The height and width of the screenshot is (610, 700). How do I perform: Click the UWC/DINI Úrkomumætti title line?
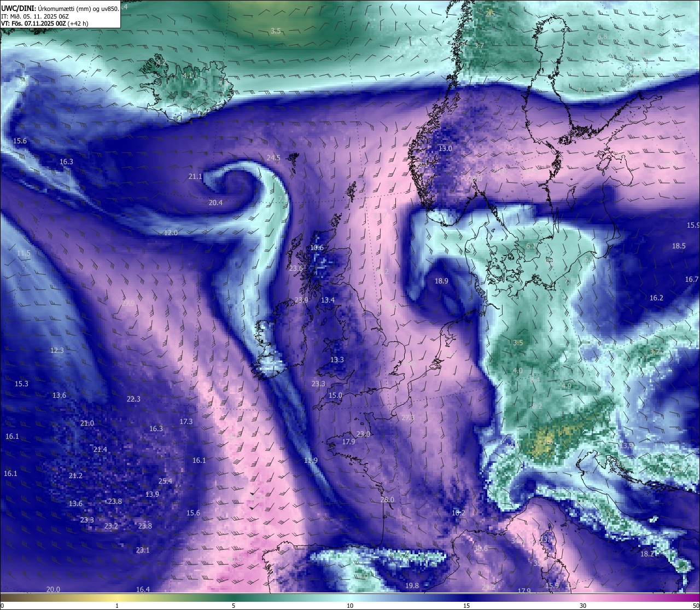coord(60,8)
